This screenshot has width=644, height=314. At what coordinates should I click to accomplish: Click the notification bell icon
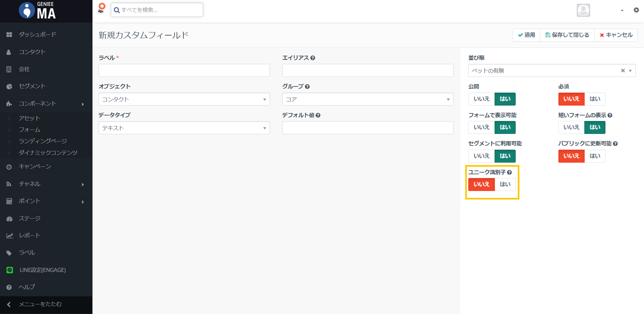(101, 9)
